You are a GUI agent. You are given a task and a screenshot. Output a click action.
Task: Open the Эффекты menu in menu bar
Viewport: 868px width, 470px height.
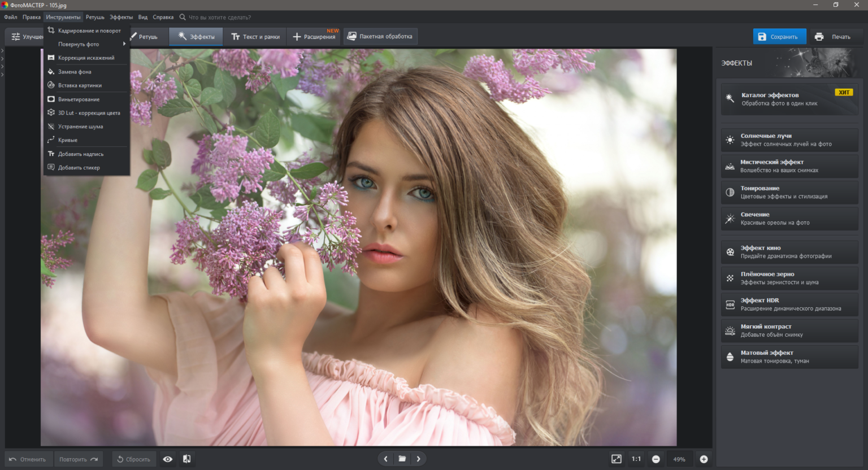pyautogui.click(x=121, y=18)
